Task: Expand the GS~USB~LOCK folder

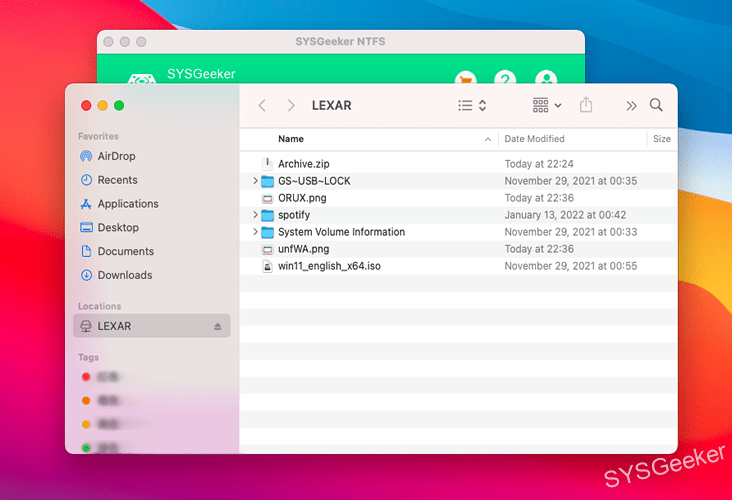Action: tap(255, 181)
